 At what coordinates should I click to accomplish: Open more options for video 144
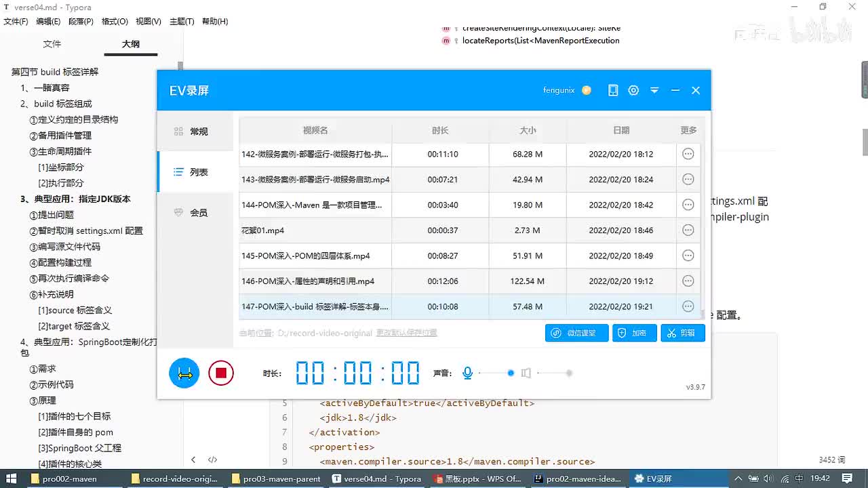[688, 205]
